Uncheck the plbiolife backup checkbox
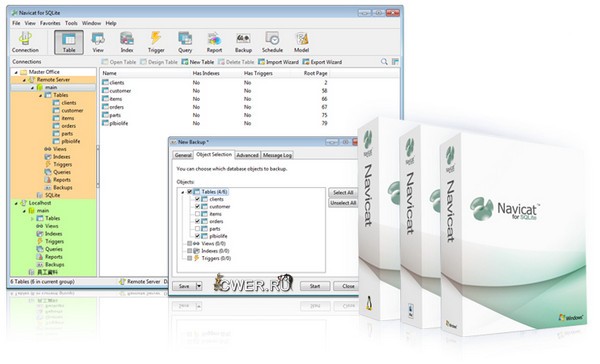The width and height of the screenshot is (600, 364). pos(197,236)
